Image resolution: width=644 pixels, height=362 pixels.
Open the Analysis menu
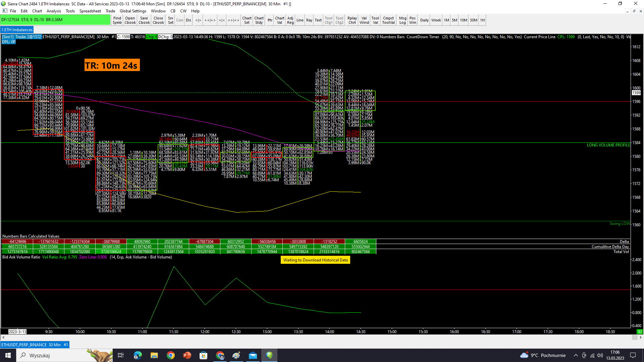pos(54,11)
